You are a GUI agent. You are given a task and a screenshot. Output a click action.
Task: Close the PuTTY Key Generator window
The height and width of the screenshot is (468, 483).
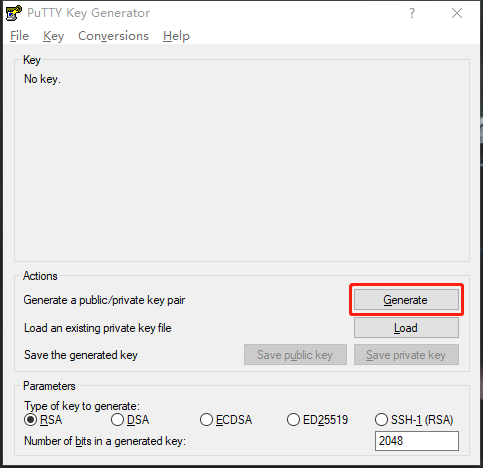457,13
